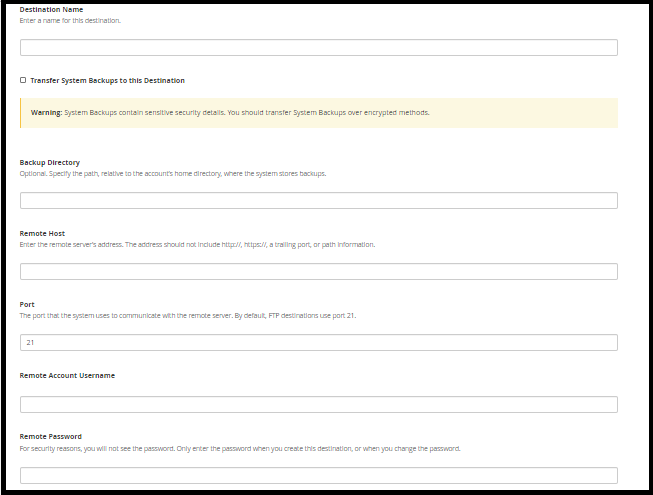Click the Remote Password input box
Screen dimensions: 653x495
[x=319, y=475]
